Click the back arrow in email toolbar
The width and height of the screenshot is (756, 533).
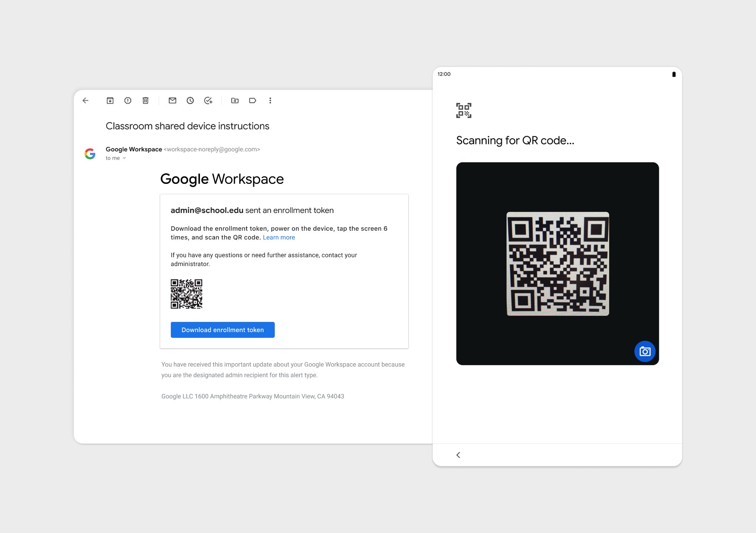85,101
